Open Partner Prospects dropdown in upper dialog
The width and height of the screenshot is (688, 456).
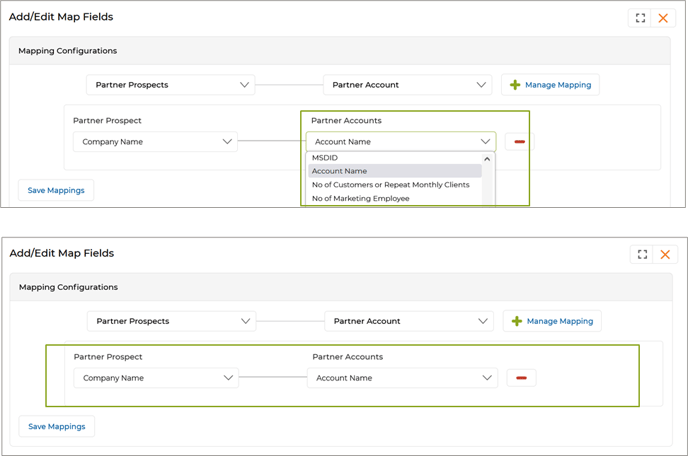[170, 85]
